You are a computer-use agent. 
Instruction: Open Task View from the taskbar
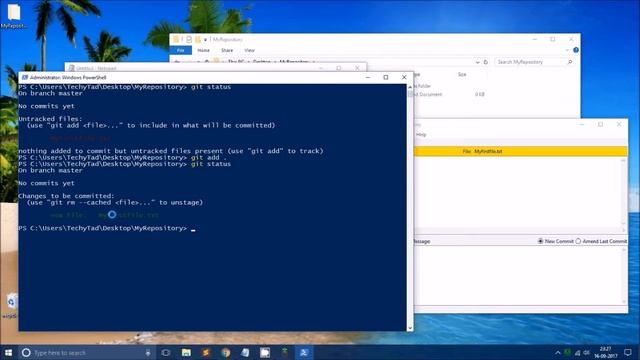(x=165, y=353)
